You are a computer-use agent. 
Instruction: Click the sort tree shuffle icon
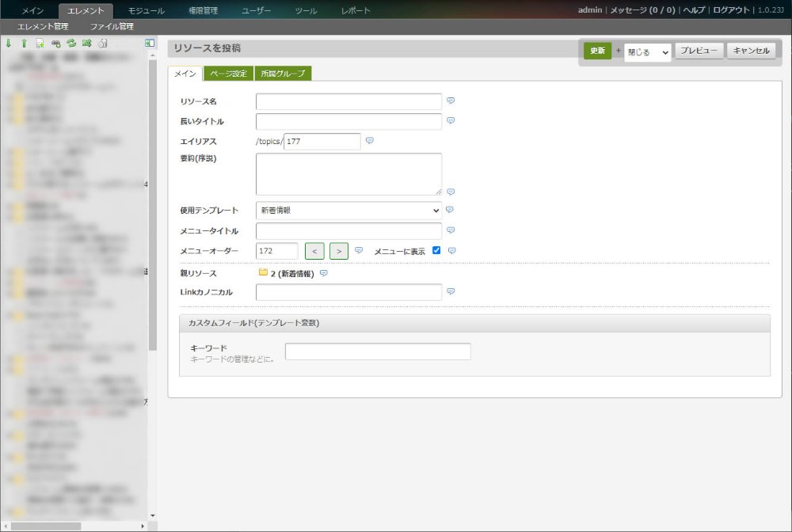(x=86, y=43)
